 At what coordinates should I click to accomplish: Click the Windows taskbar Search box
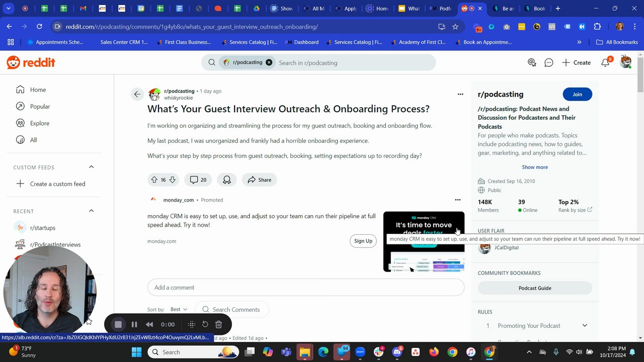pos(193,352)
